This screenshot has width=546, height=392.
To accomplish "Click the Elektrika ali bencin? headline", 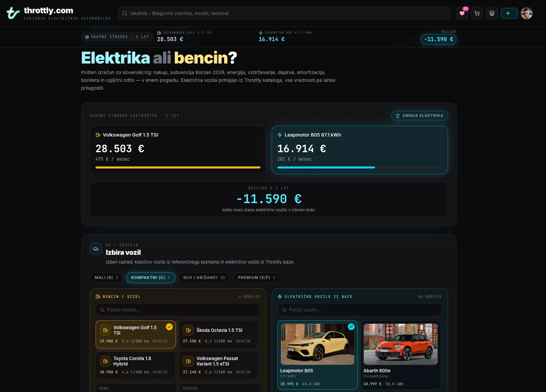I will tap(159, 58).
